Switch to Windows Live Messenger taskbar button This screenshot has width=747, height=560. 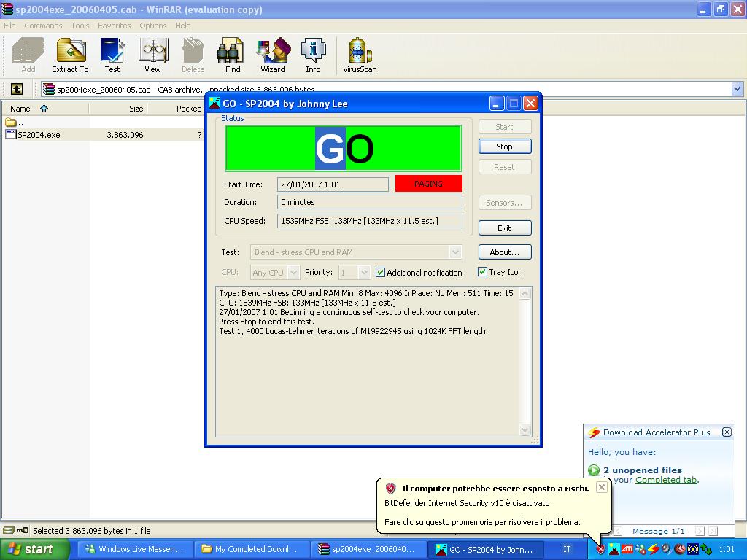point(135,549)
